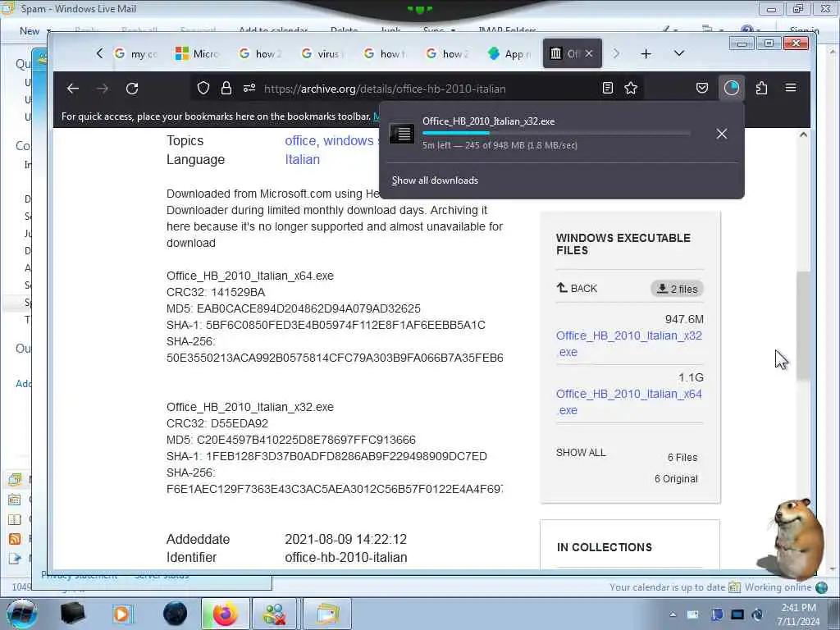Screen dimensions: 840x630
Task: Click SHOW ALL files link
Action: coord(581,453)
